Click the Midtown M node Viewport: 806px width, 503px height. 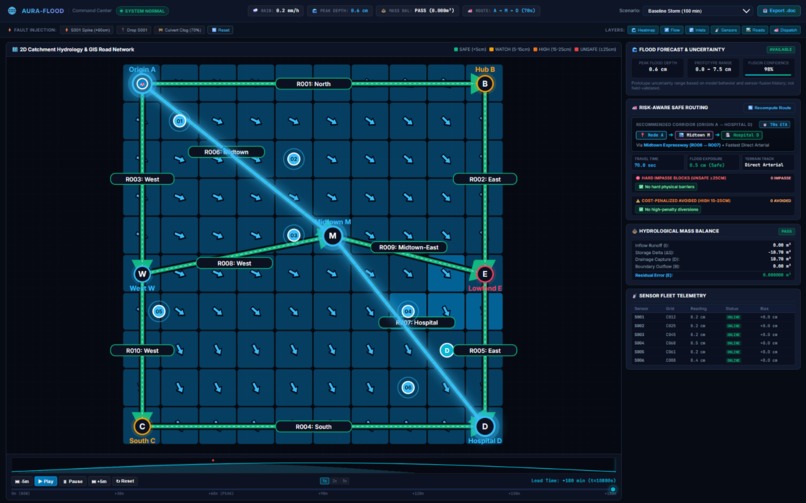point(333,236)
